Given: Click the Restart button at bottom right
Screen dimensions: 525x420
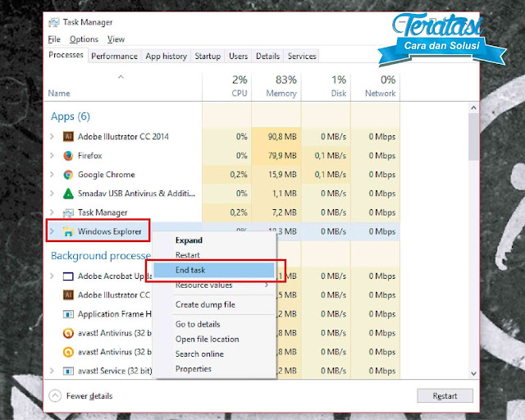Looking at the screenshot, I should (445, 396).
